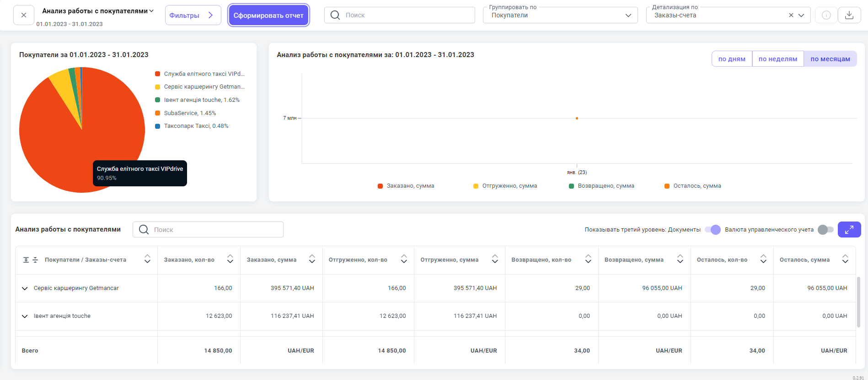Click the info circle icon
The width and height of the screenshot is (868, 380).
[826, 15]
